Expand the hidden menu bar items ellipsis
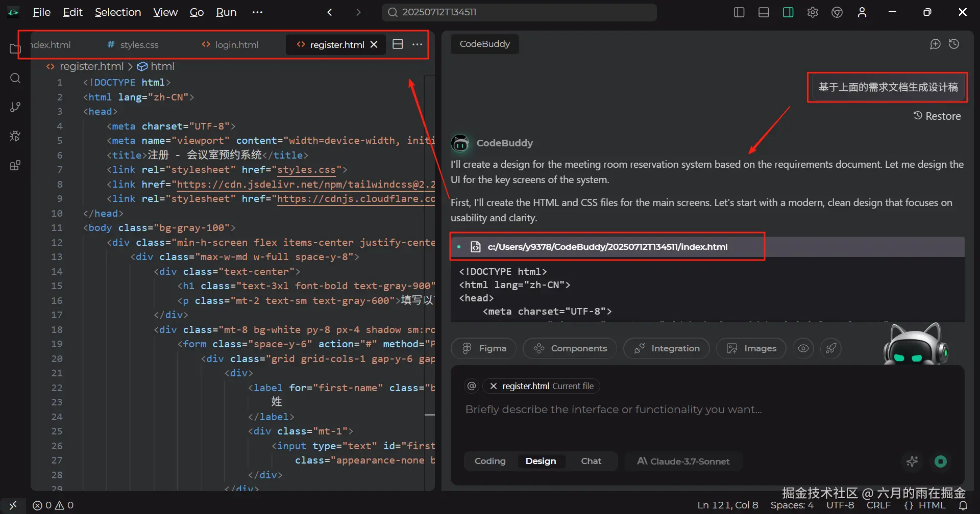This screenshot has height=514, width=980. [257, 12]
